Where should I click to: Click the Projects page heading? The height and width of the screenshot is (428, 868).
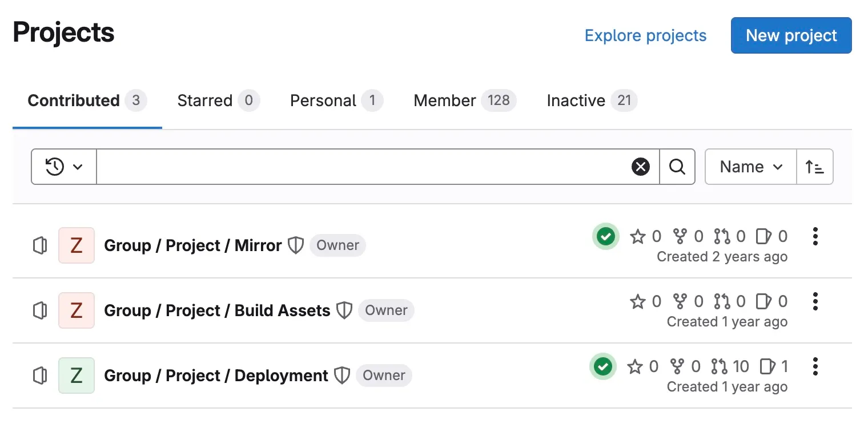point(64,33)
